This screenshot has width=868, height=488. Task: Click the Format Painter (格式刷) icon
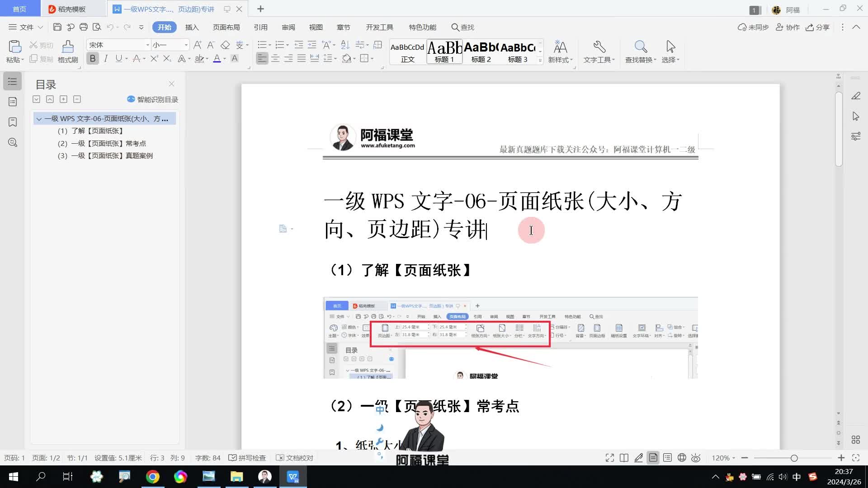pos(68,47)
